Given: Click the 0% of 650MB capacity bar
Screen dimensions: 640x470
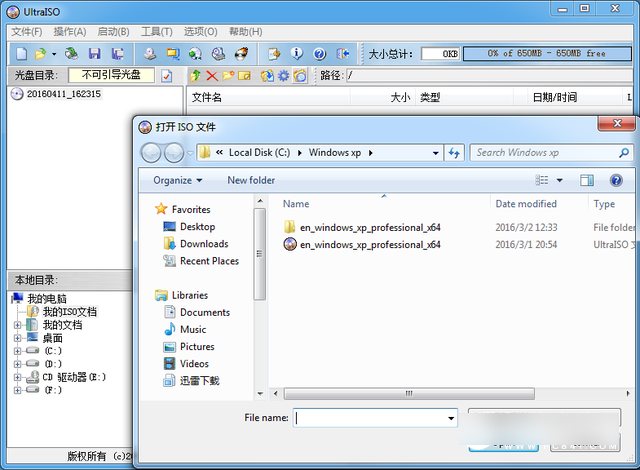Looking at the screenshot, I should pos(547,53).
